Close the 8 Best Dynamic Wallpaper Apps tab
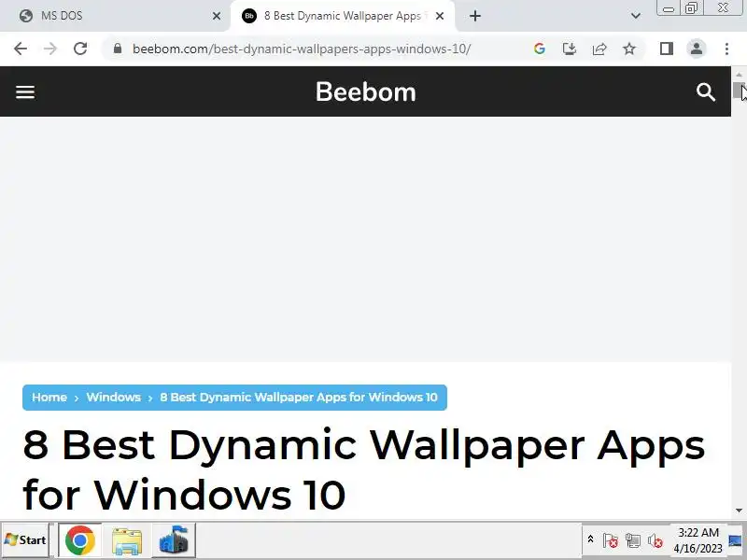The width and height of the screenshot is (747, 560). click(440, 16)
